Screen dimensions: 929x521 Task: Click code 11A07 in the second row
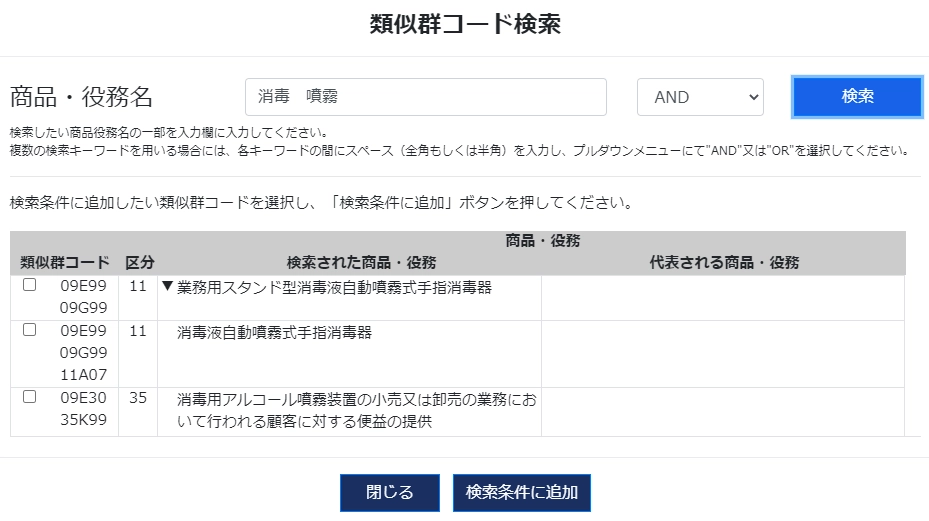(83, 375)
